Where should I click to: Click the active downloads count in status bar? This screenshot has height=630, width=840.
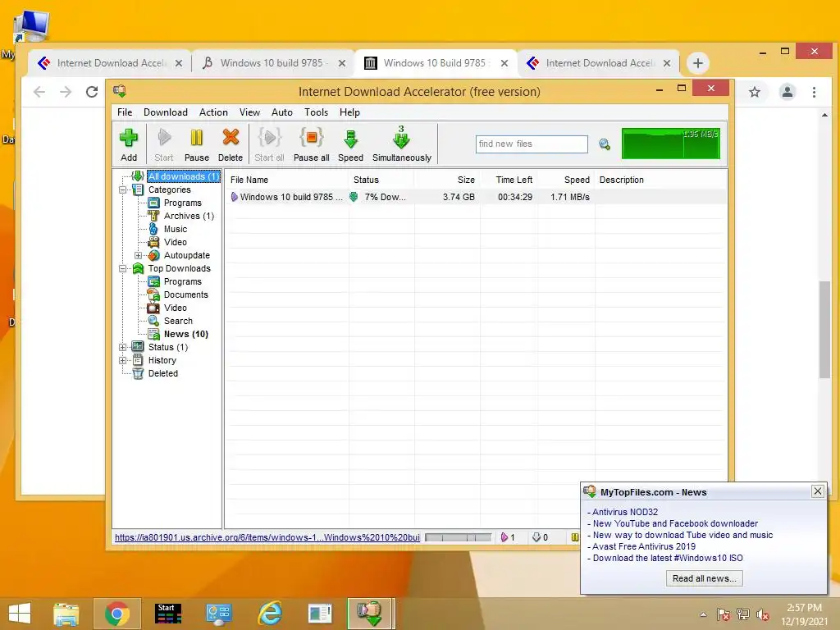[508, 537]
